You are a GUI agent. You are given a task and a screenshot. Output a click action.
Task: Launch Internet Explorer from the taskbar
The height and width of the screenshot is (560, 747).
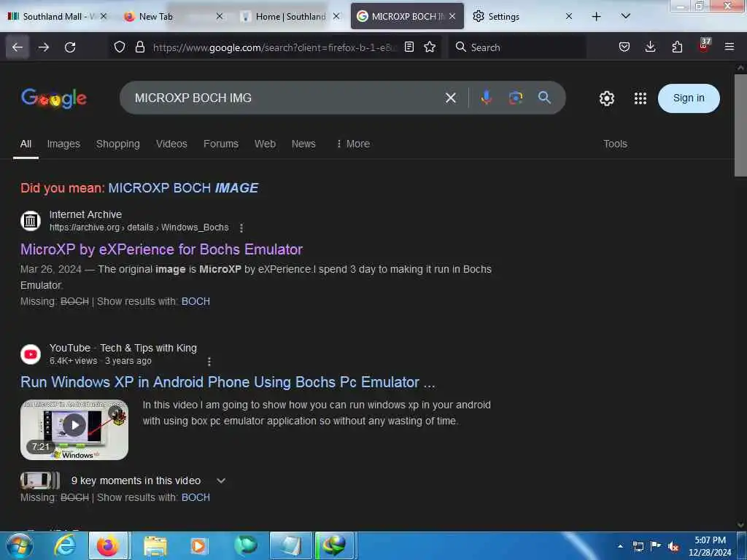tap(65, 545)
